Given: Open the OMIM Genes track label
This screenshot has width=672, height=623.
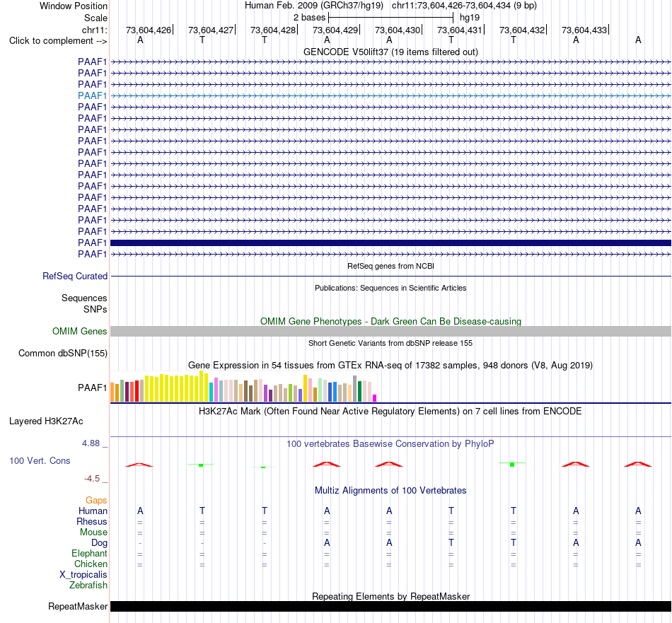Looking at the screenshot, I should pyautogui.click(x=79, y=331).
